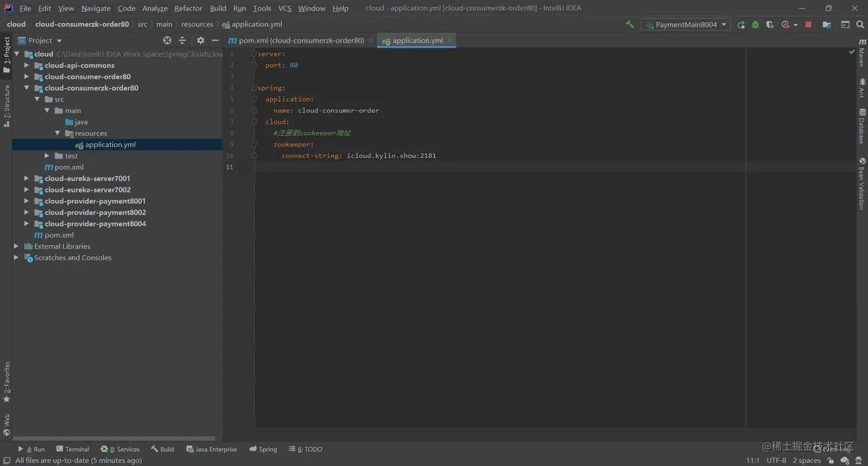Click the 'resources' breadcrumb in navigation bar
Image resolution: width=868 pixels, height=466 pixels.
[197, 24]
